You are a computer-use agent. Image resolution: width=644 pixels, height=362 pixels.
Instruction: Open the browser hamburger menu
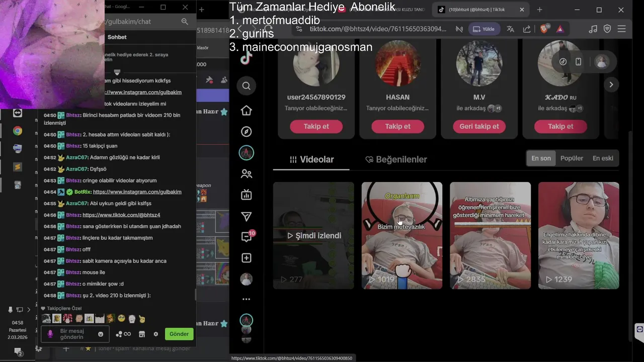[622, 29]
